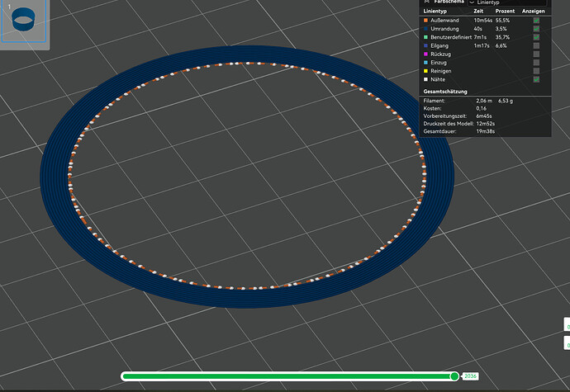Click the yellow Reinigen color swatch
This screenshot has height=392, width=570.
coord(425,71)
